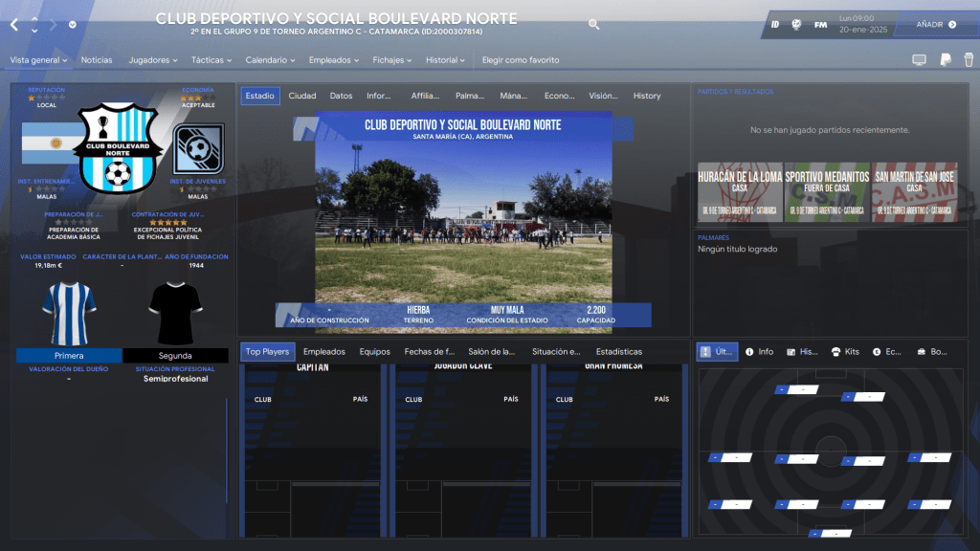
Task: Select the Primera kit toggle
Action: click(x=69, y=356)
